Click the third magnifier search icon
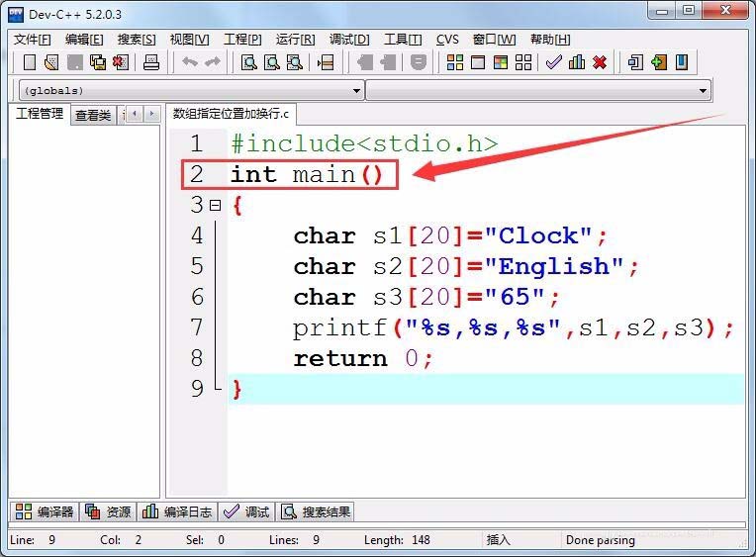 tap(295, 62)
